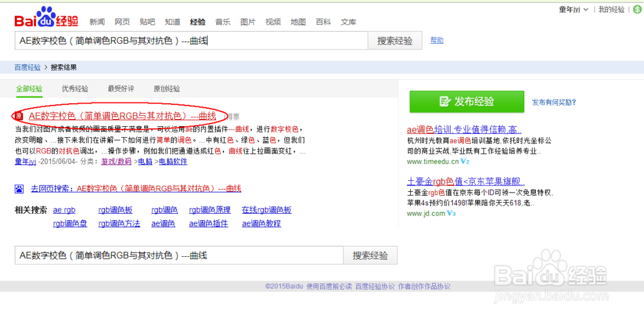This screenshot has height=318, width=644.
Task: Click www.timeedu.cn ad URL
Action: (x=433, y=162)
